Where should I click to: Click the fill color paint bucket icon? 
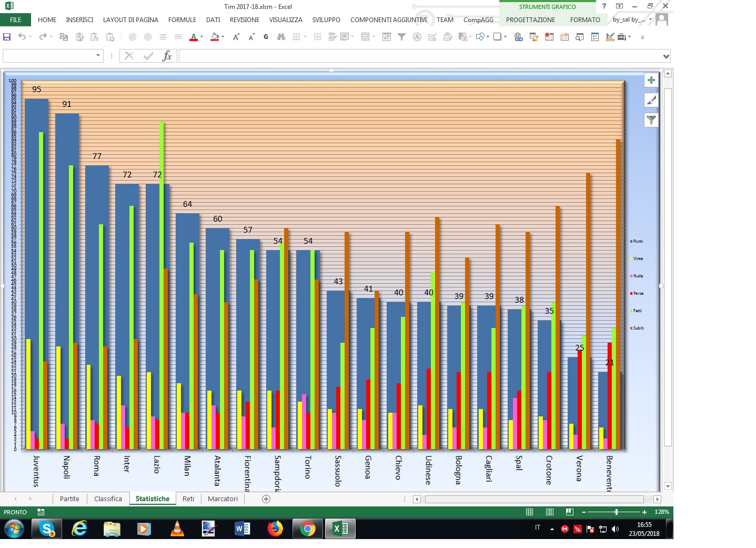pyautogui.click(x=215, y=37)
